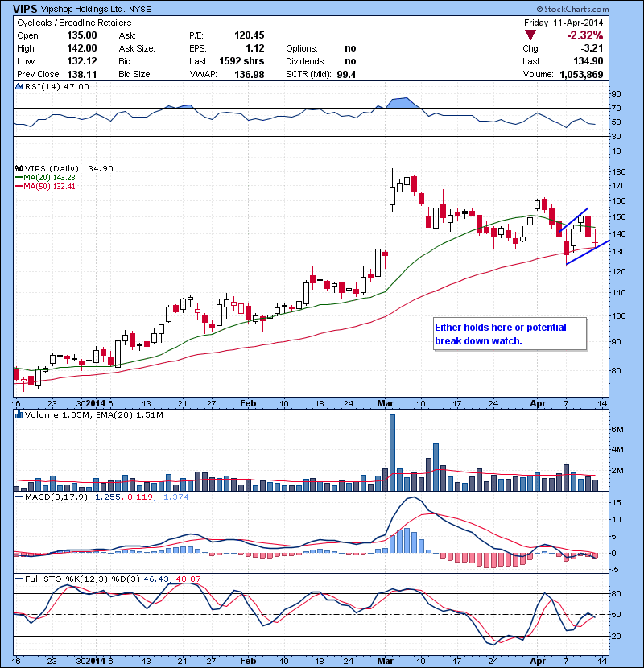Image resolution: width=644 pixels, height=668 pixels.
Task: Click the candlestick icon next to VIPS (Daily)
Action: pos(19,169)
